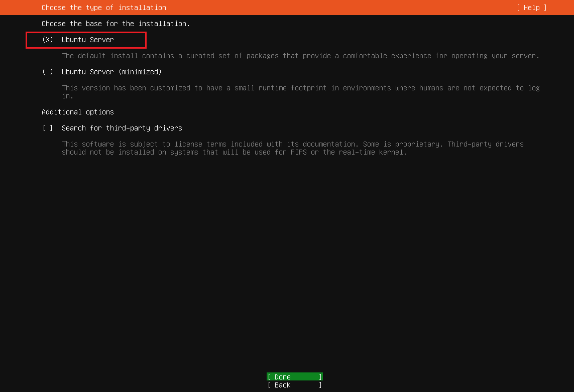The height and width of the screenshot is (392, 574).
Task: Choose the Ubuntu Server (minimized) radio option
Action: [48, 72]
